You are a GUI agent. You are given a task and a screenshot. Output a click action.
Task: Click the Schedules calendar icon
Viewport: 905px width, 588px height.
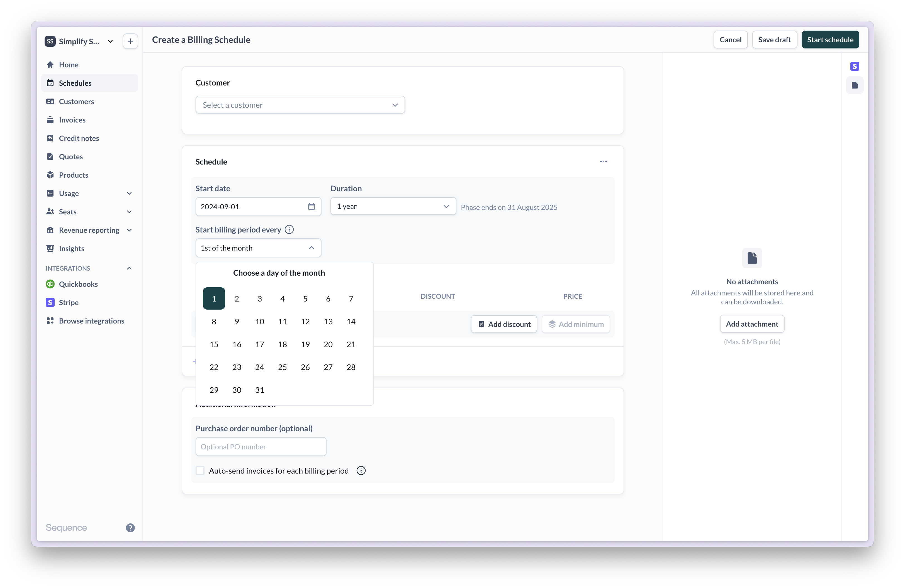coord(50,83)
